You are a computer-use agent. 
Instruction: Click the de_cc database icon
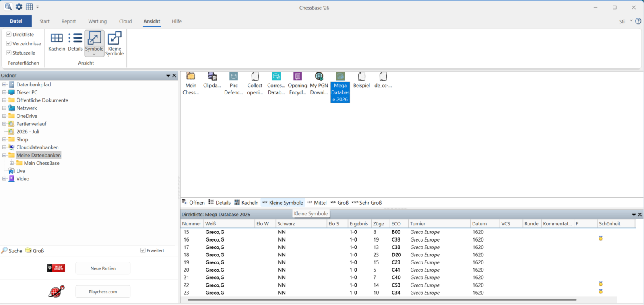[x=383, y=80]
